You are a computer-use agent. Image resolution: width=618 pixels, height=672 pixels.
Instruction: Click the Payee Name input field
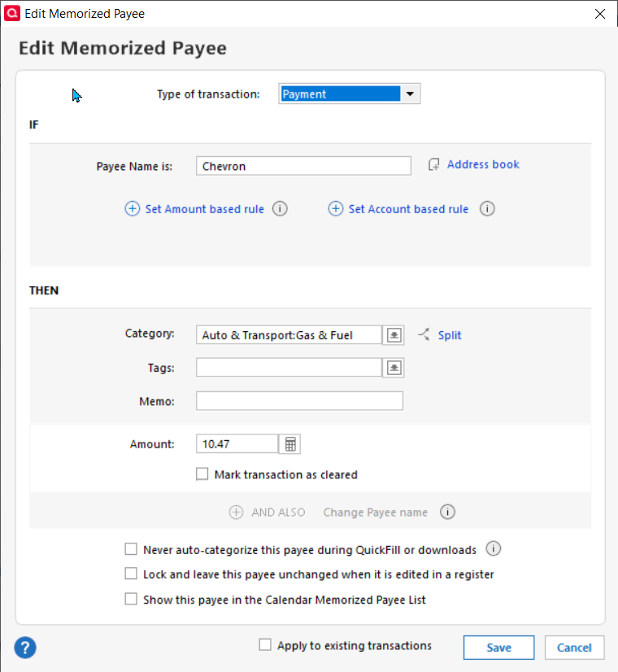[x=303, y=166]
